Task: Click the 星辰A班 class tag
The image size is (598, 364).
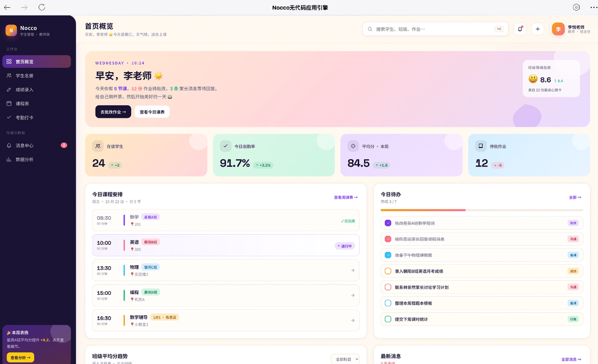Action: point(150,217)
